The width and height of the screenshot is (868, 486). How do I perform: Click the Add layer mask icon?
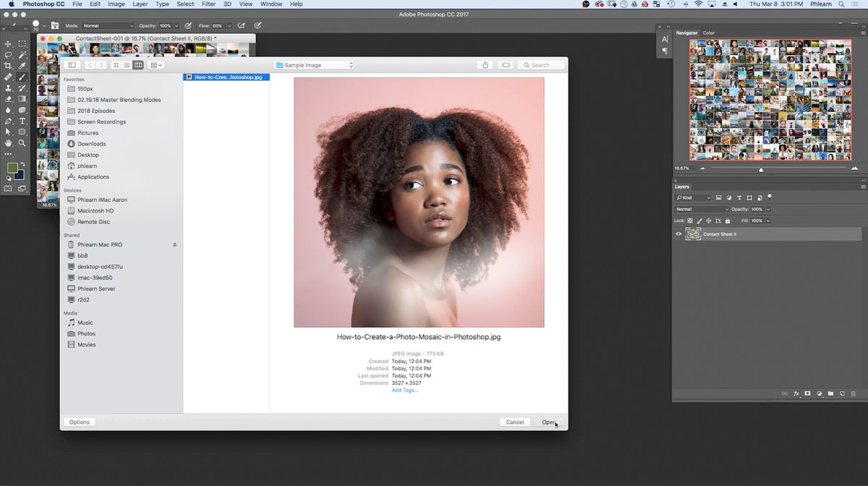coord(807,393)
